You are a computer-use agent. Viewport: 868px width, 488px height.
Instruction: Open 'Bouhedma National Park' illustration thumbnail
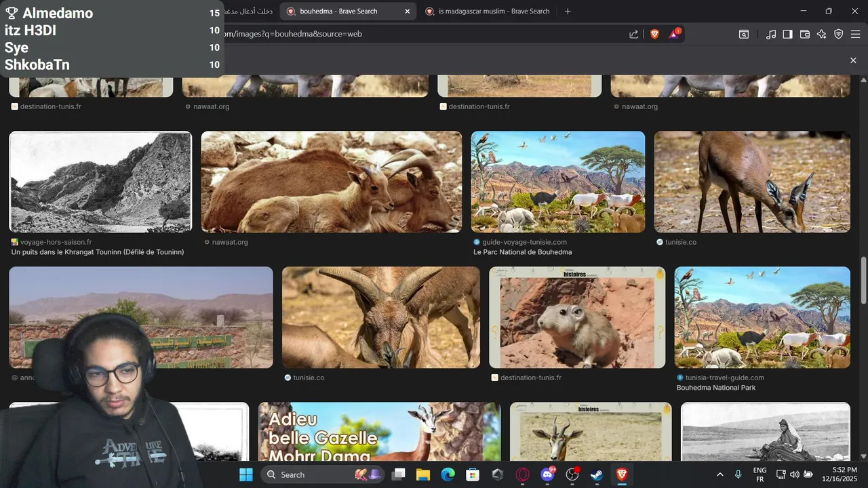762,317
